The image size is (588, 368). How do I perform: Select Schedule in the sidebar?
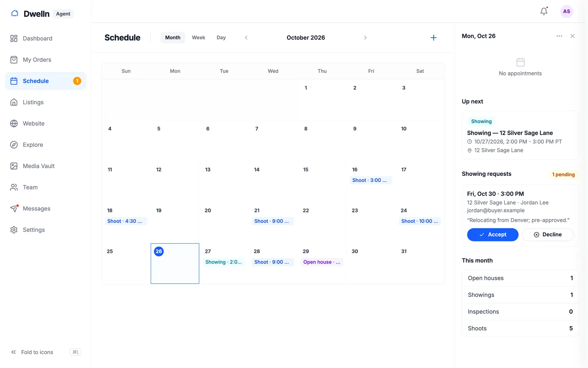46,81
